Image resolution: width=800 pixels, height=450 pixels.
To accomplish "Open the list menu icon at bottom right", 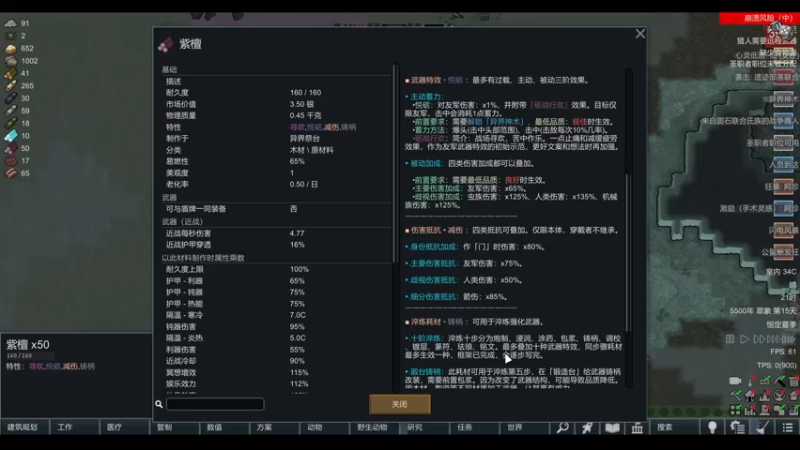I will [x=787, y=427].
